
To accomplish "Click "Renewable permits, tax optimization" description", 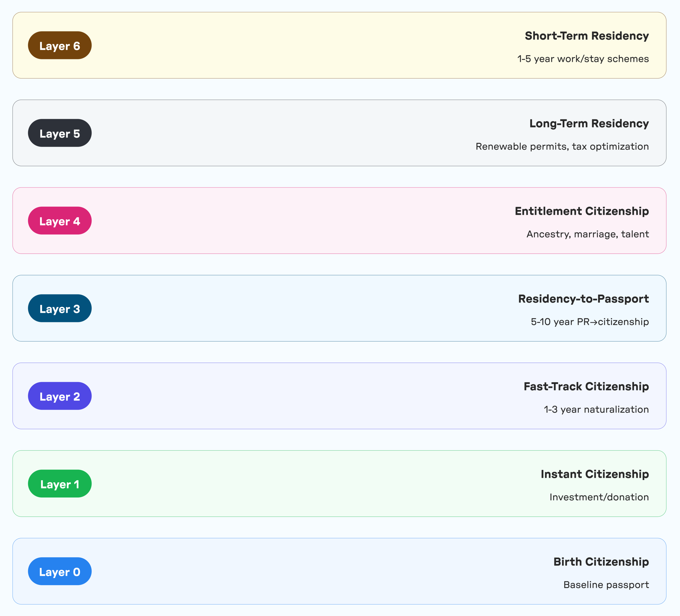I will click(x=562, y=146).
